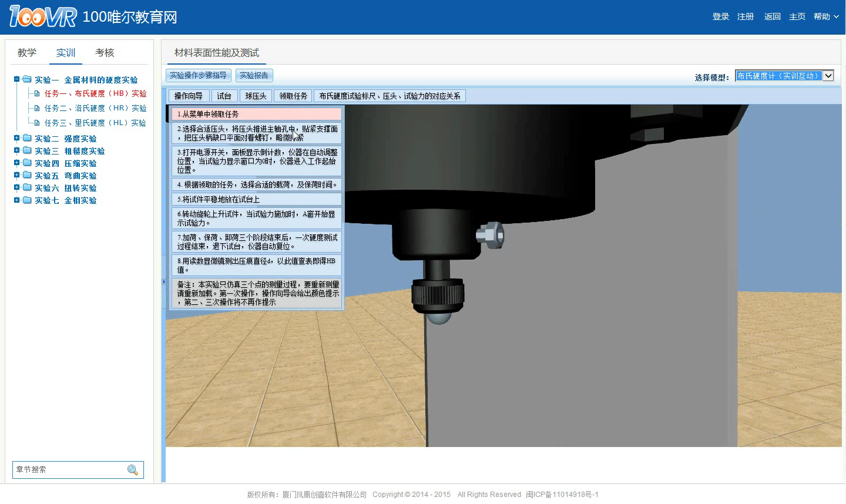Click the chapter search magnifier icon
The width and height of the screenshot is (846, 504).
(133, 470)
